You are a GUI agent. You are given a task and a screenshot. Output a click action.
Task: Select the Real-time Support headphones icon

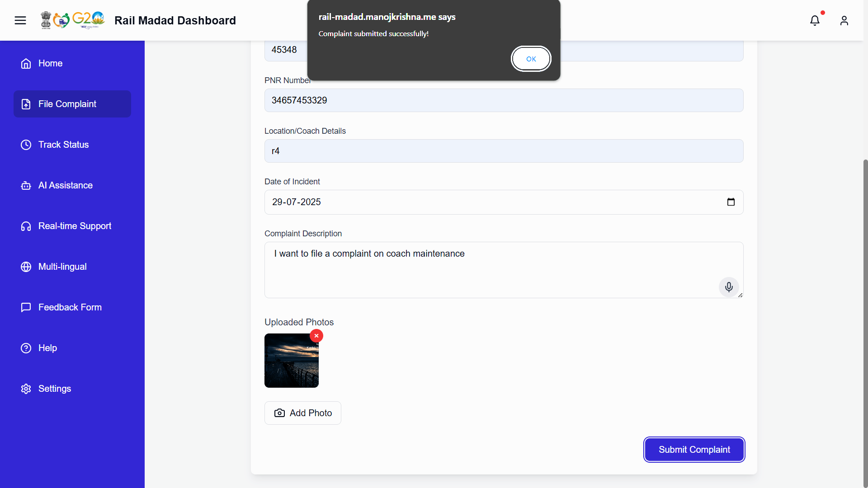click(26, 226)
